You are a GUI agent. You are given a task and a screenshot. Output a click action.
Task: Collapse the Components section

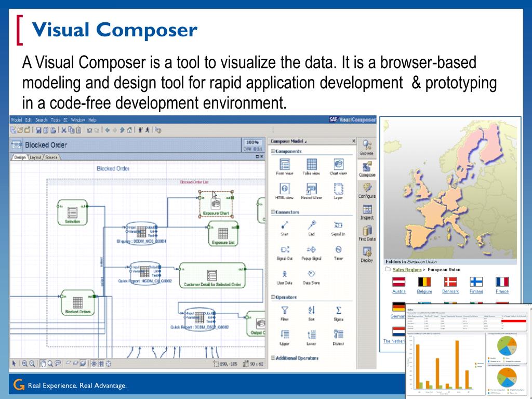[273, 151]
